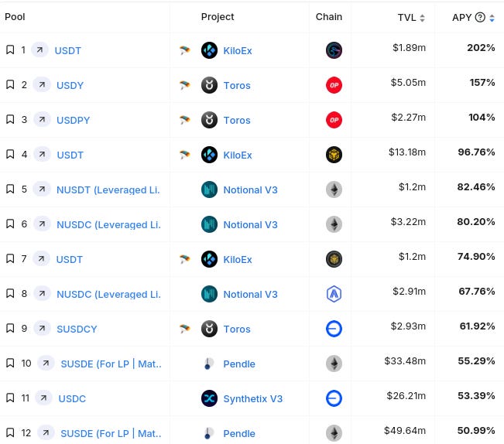This screenshot has height=444, width=504.
Task: Bookmark the row 9 SUSDCY pool
Action: (10, 329)
